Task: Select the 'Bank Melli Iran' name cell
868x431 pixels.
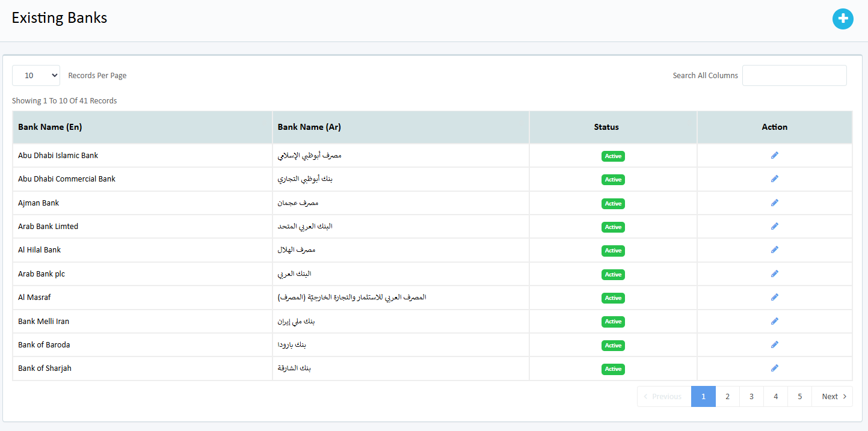Action: 143,322
